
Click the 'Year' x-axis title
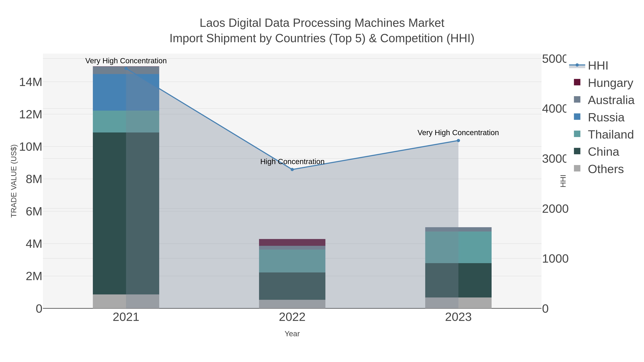tap(292, 334)
